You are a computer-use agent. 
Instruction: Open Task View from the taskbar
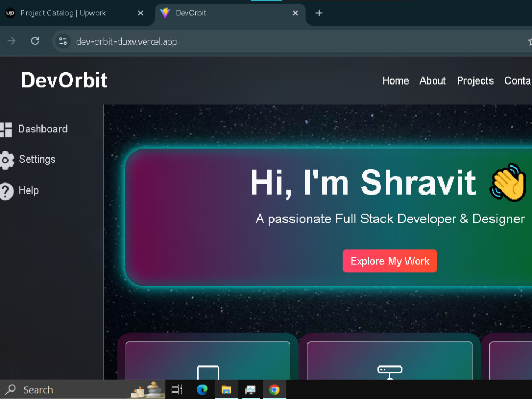coord(177,389)
